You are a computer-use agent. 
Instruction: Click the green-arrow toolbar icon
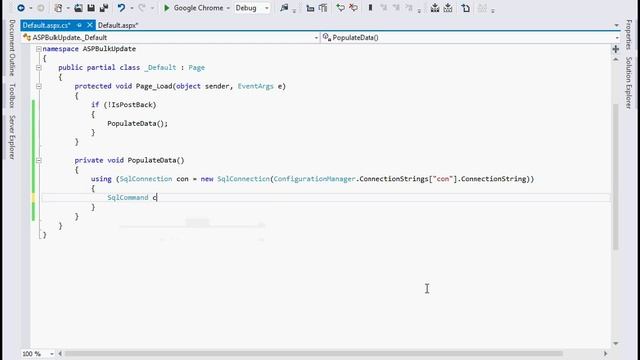click(x=340, y=8)
